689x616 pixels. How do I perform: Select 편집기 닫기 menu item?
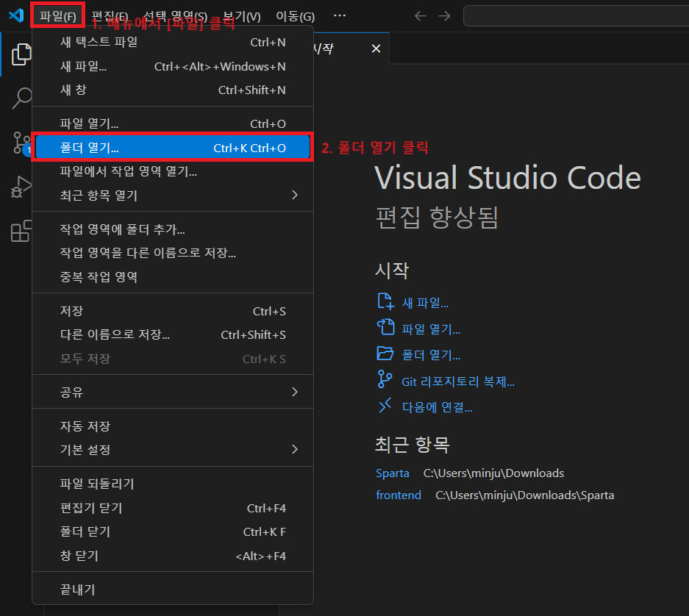[173, 508]
